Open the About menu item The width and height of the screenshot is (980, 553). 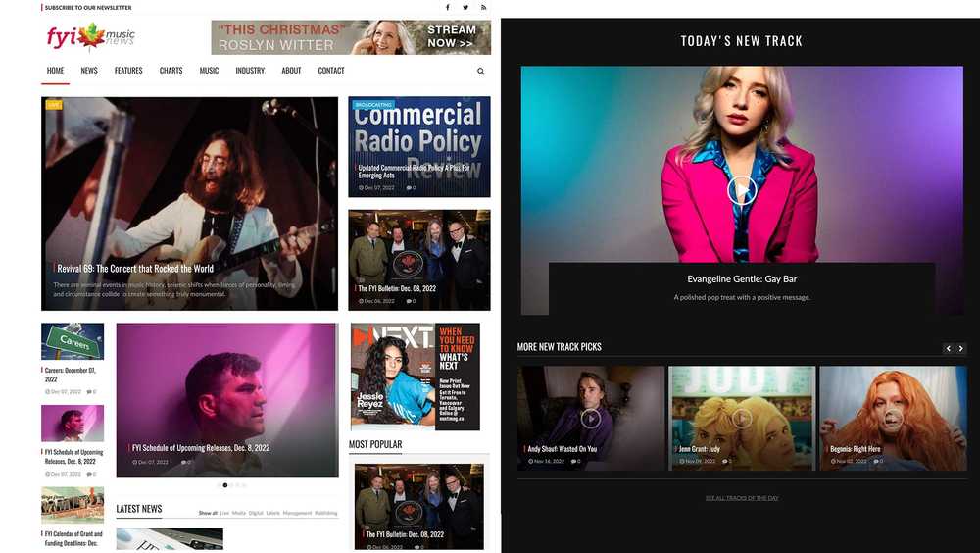(x=291, y=71)
